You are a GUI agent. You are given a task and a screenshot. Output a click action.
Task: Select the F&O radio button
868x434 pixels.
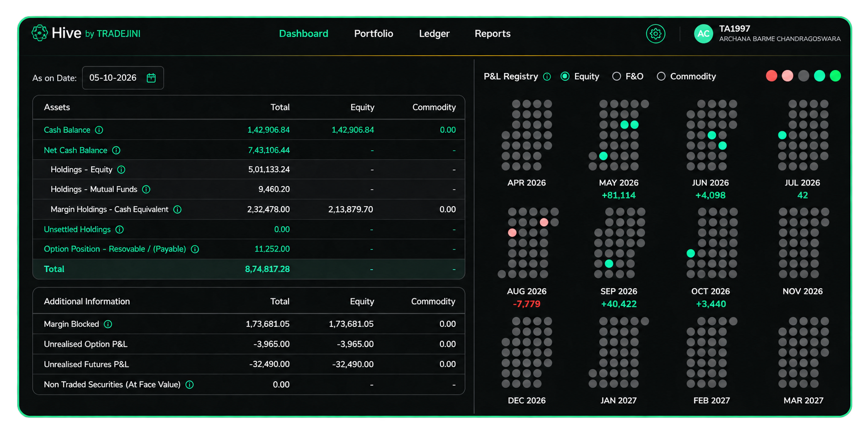(x=617, y=76)
